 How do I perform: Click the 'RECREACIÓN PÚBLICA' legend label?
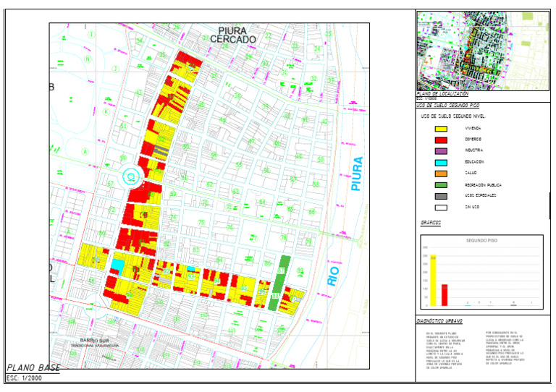click(x=483, y=185)
